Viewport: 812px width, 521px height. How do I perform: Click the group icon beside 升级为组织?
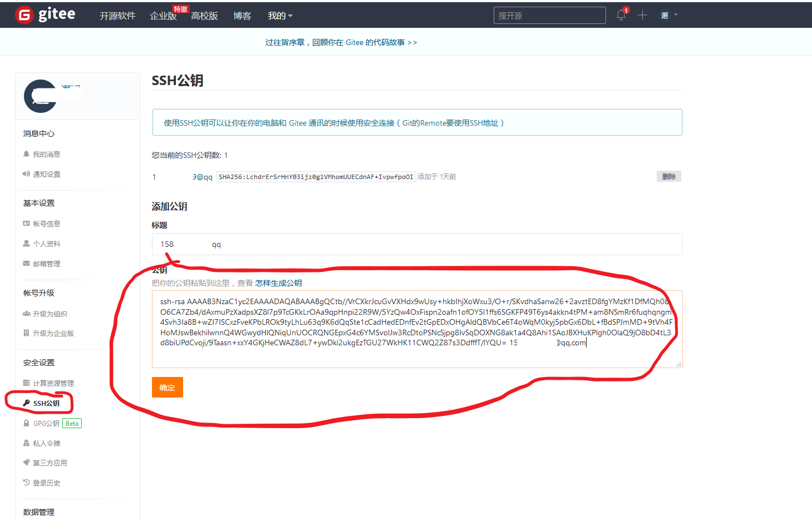click(26, 314)
